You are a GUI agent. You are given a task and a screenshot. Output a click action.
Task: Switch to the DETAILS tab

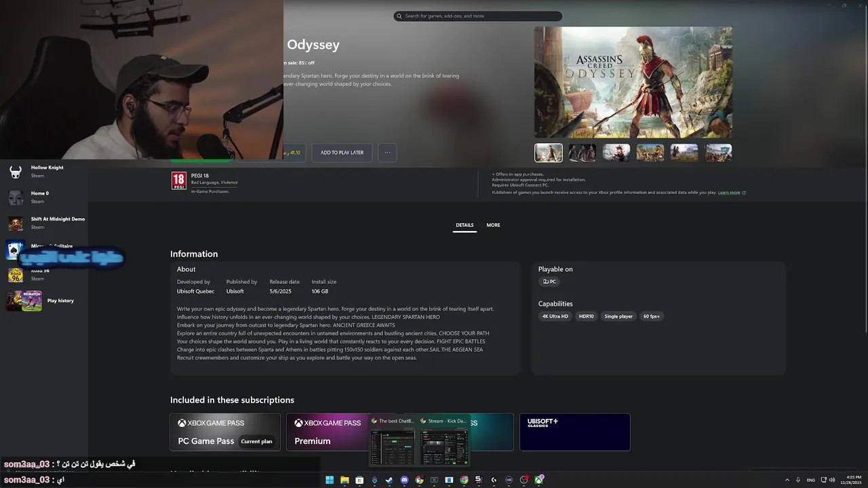pyautogui.click(x=465, y=225)
